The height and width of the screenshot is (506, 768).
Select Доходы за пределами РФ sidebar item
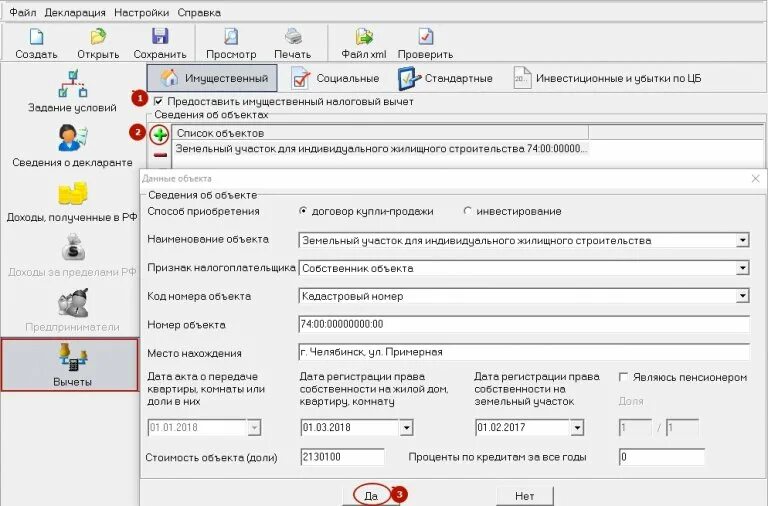pyautogui.click(x=72, y=256)
